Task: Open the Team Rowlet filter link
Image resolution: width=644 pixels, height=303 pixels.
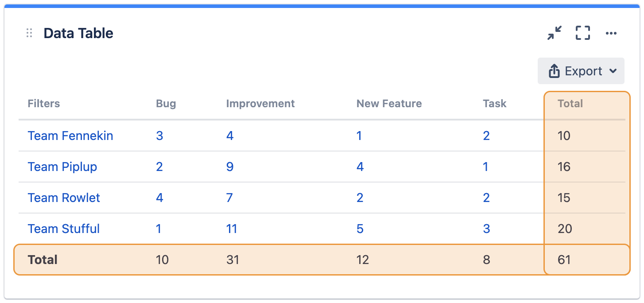Action: 64,198
